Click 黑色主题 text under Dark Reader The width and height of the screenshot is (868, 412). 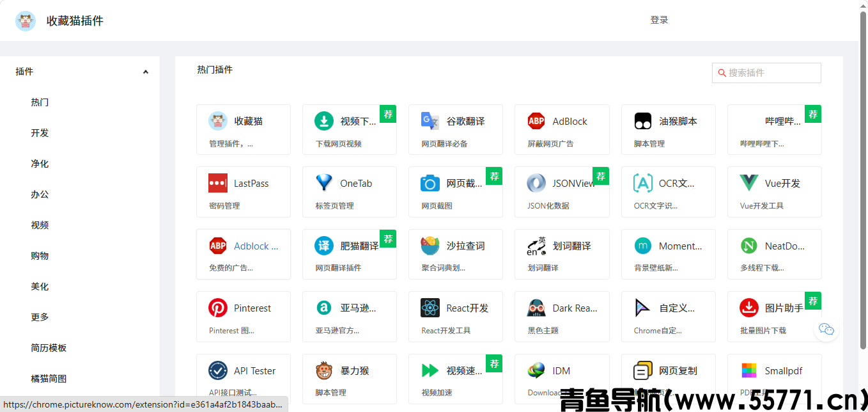point(543,331)
